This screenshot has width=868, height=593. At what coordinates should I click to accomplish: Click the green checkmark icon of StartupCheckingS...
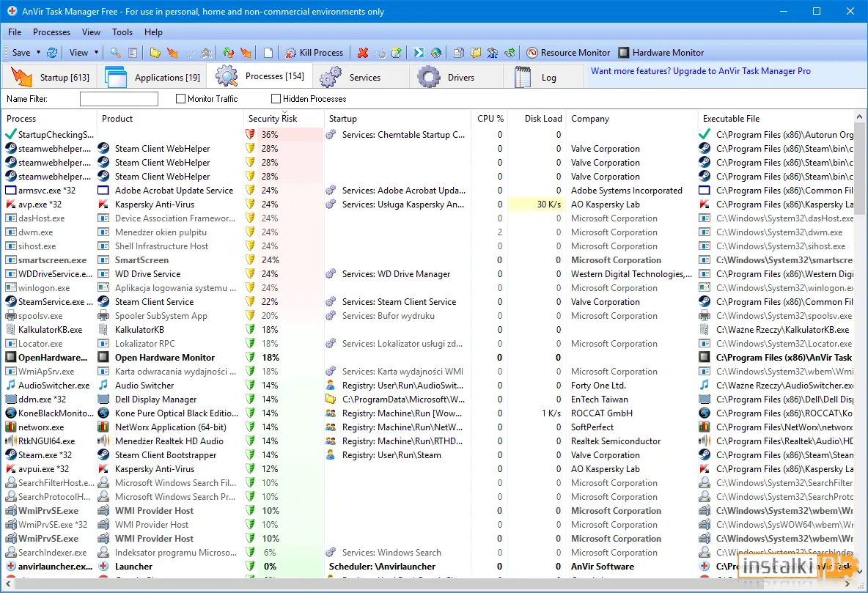click(10, 135)
